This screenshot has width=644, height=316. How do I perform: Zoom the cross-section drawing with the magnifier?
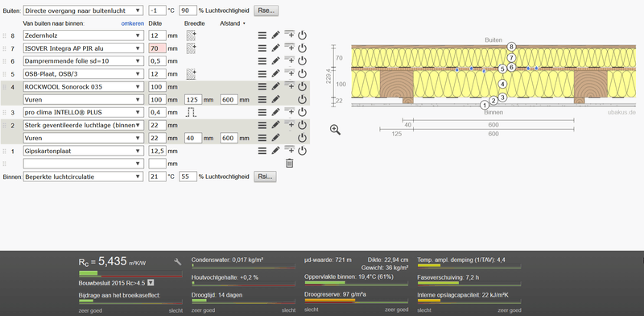(335, 130)
